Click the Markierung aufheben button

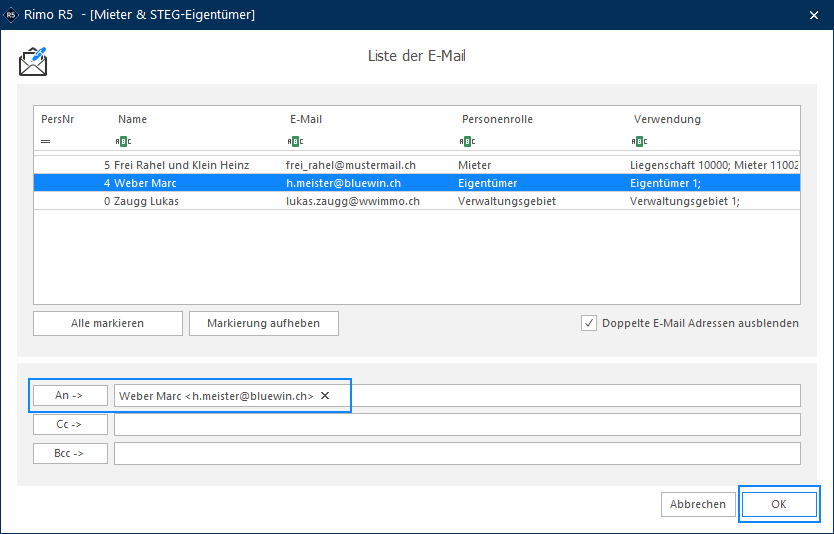click(264, 323)
